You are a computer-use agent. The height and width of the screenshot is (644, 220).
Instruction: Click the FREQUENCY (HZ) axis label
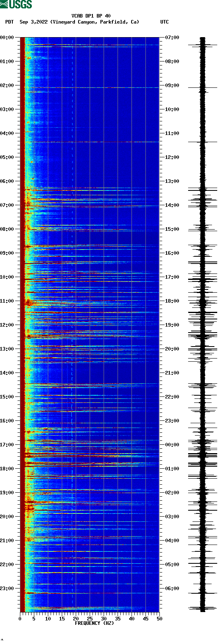point(94,623)
